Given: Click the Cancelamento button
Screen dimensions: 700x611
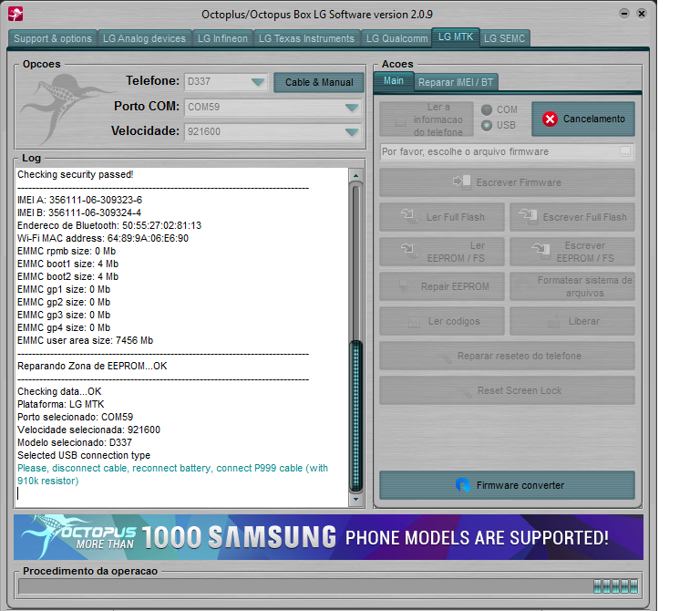Looking at the screenshot, I should coord(583,119).
